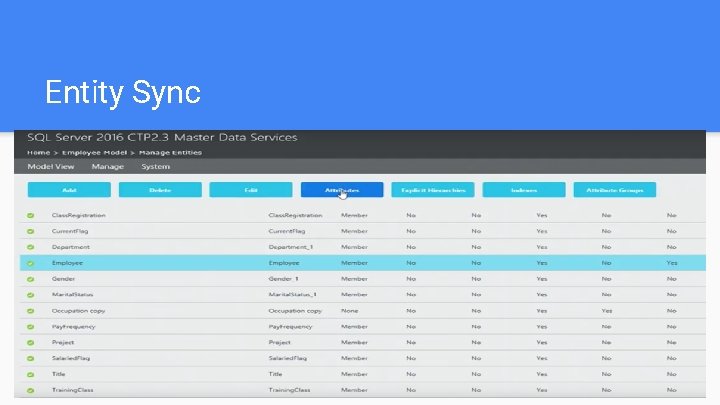Click the green status icon for Project

30,343
